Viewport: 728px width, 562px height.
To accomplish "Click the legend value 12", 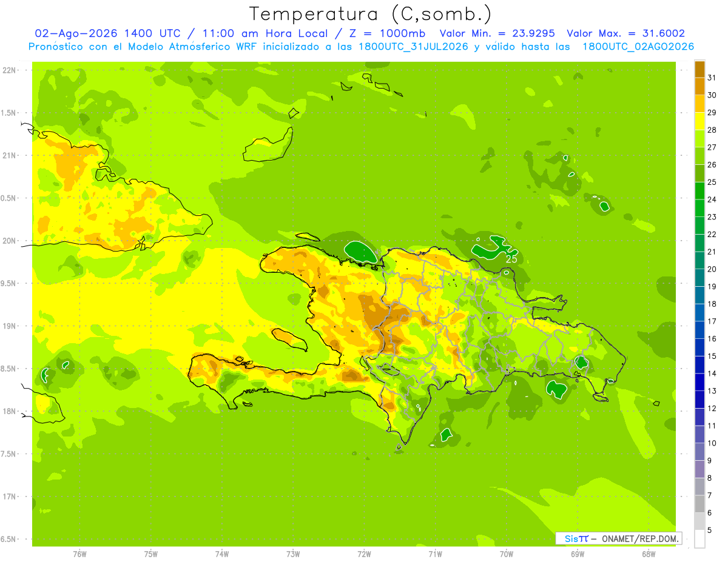I will point(712,408).
